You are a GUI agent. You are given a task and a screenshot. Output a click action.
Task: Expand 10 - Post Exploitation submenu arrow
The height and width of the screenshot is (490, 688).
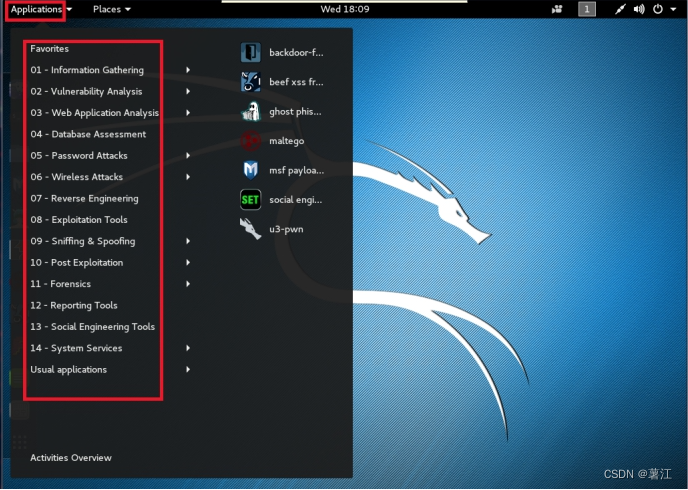pyautogui.click(x=188, y=262)
